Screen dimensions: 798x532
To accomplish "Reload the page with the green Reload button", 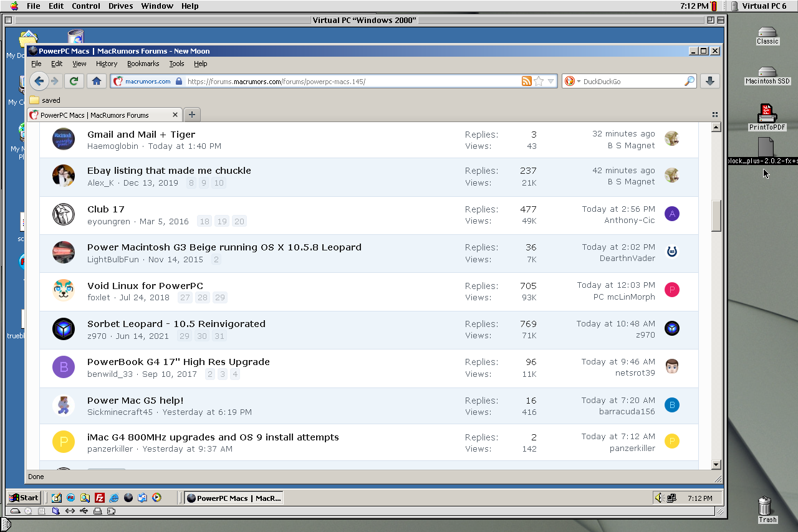I will point(74,81).
